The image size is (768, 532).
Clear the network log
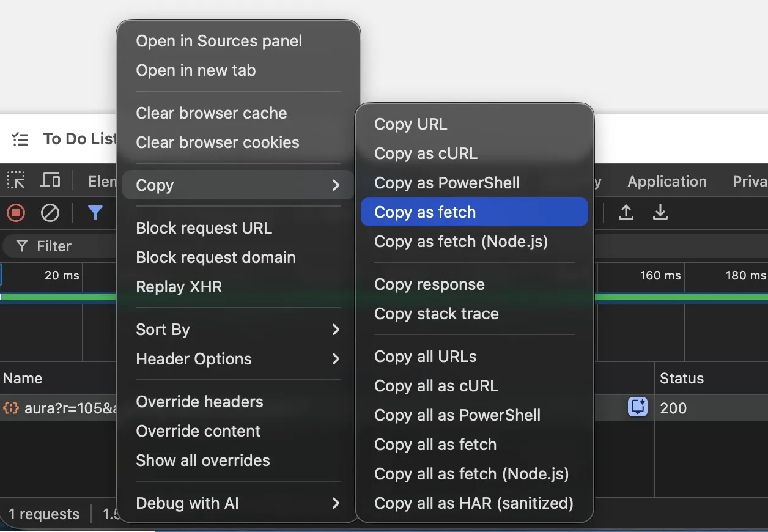(50, 213)
